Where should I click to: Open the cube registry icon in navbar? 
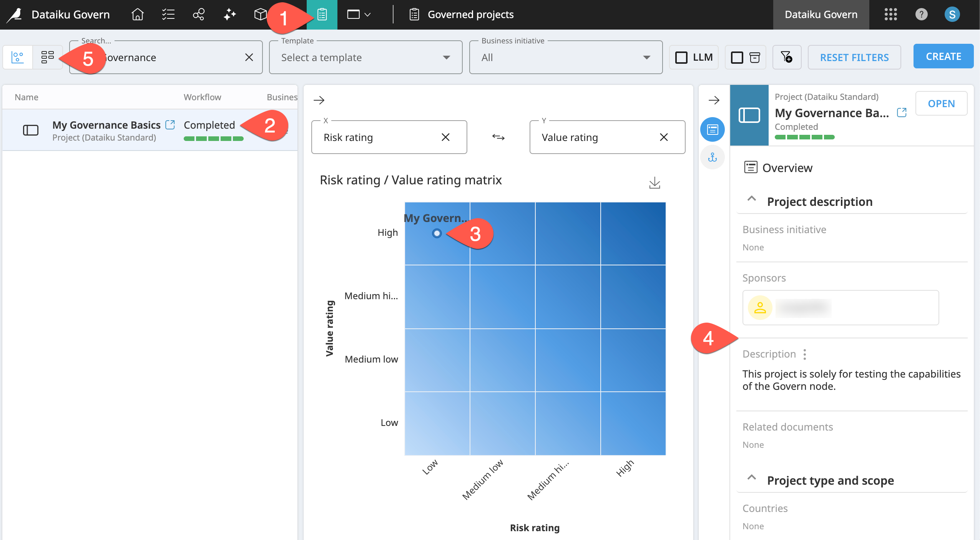(260, 15)
